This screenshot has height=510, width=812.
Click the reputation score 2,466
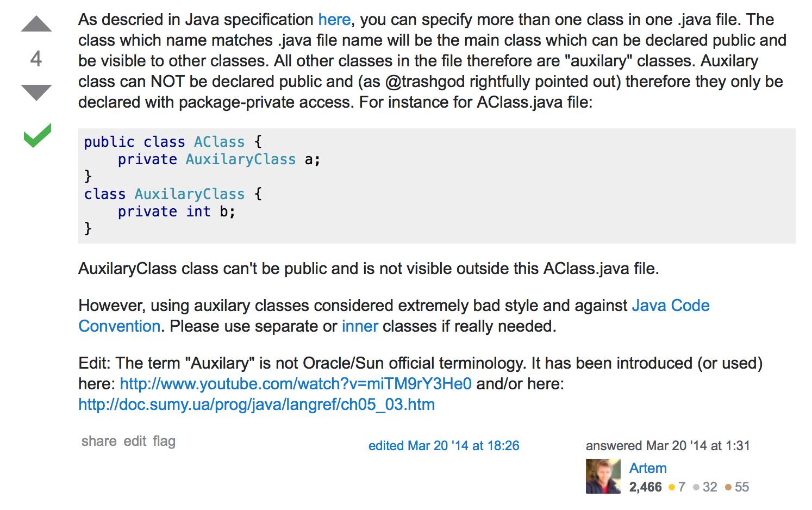click(645, 487)
